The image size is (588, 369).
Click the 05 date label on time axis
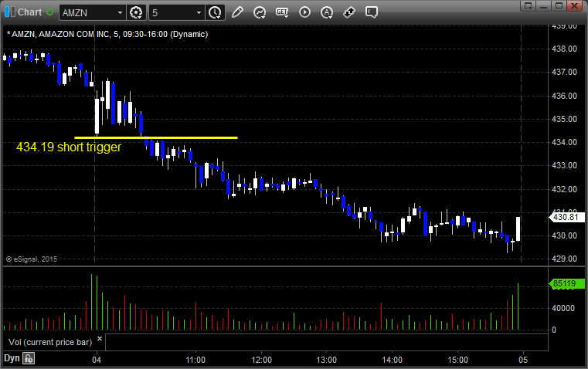(x=523, y=360)
